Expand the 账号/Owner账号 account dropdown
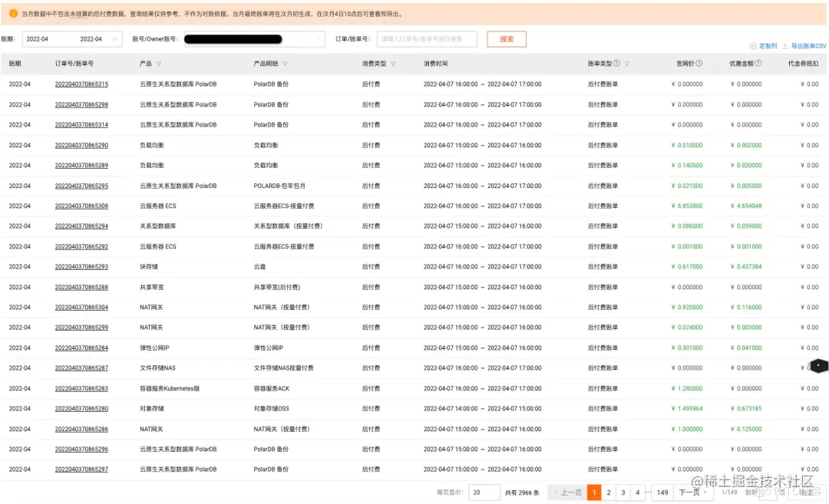Screen dimensions: 829x504 click(x=254, y=39)
